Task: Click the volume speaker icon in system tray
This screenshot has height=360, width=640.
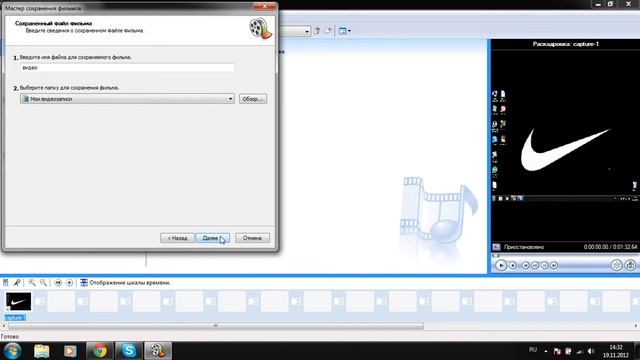Action: tap(591, 351)
